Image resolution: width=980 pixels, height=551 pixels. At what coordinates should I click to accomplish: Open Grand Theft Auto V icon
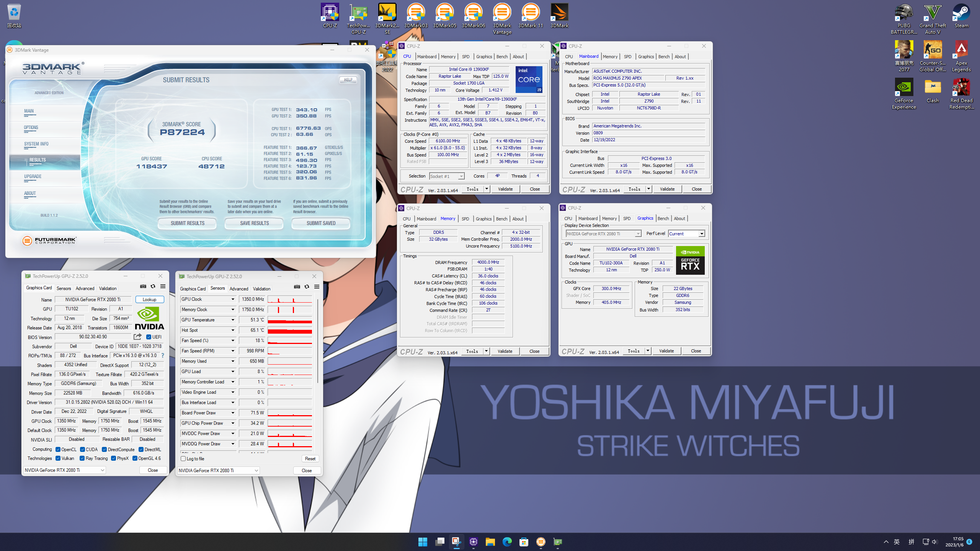933,19
